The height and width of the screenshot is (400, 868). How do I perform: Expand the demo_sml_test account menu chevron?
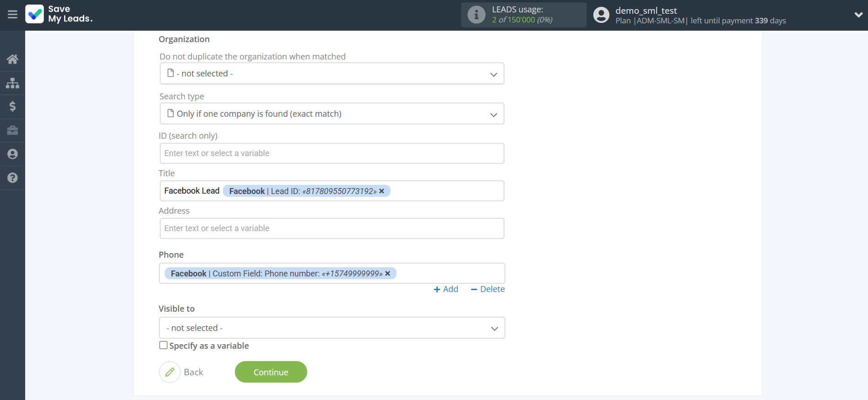tap(858, 14)
